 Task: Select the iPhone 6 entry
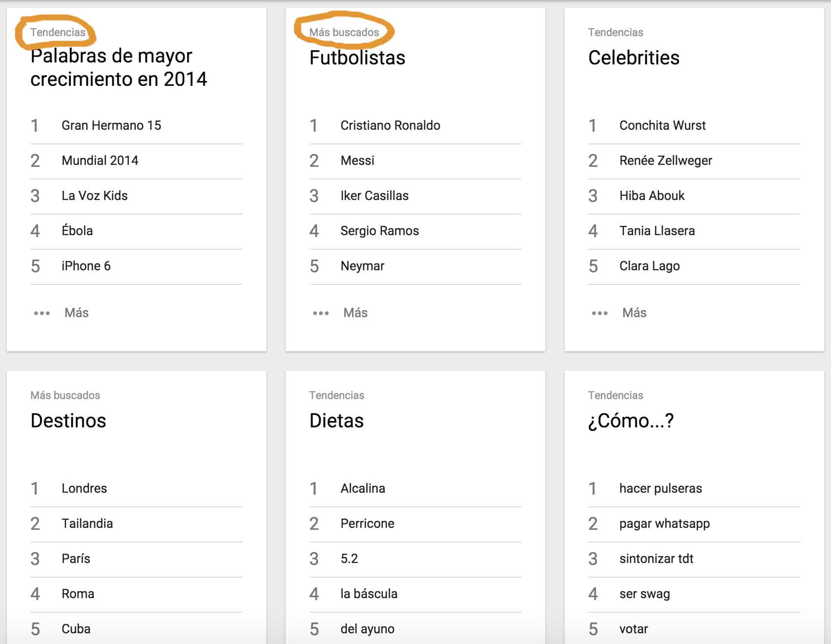(x=86, y=266)
